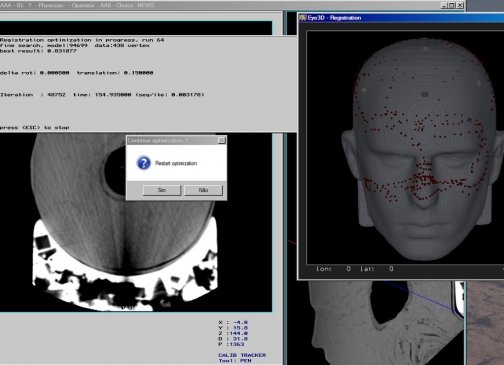This screenshot has width=504, height=365.
Task: Close the main application window
Action: [460, 5]
